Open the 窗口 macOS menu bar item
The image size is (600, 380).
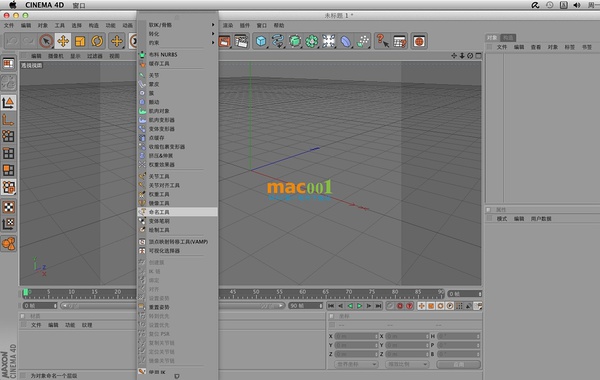tap(79, 5)
